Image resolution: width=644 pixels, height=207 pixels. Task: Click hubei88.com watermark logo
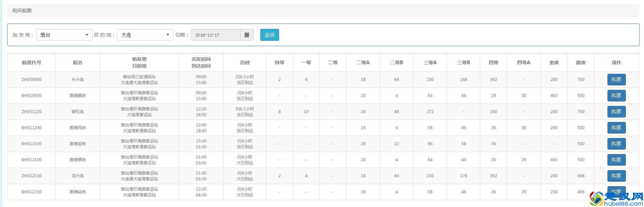615,199
